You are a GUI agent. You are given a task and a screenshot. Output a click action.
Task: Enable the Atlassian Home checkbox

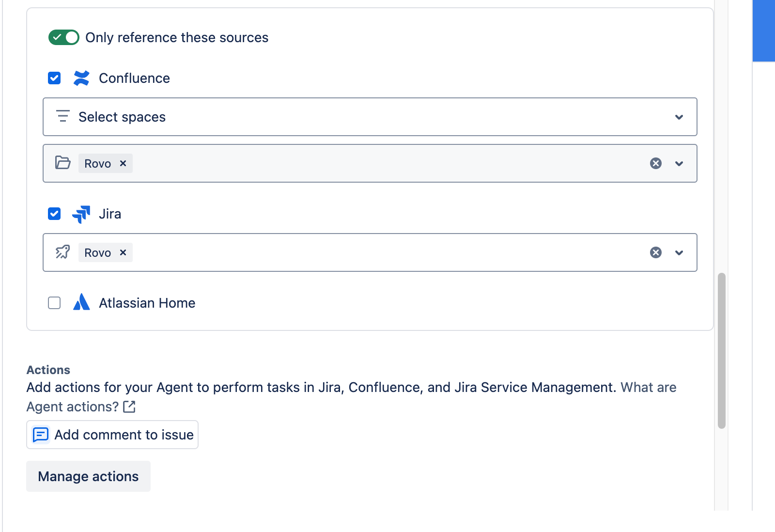(x=54, y=303)
